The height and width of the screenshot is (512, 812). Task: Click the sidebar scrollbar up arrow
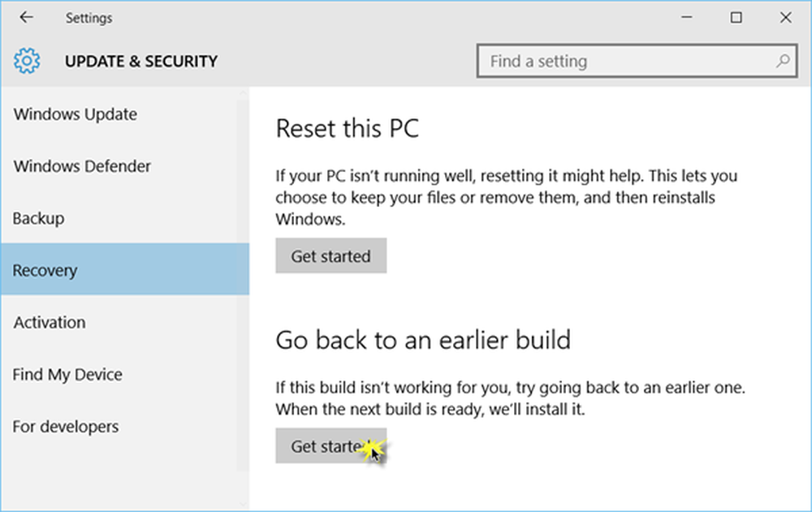[x=243, y=93]
